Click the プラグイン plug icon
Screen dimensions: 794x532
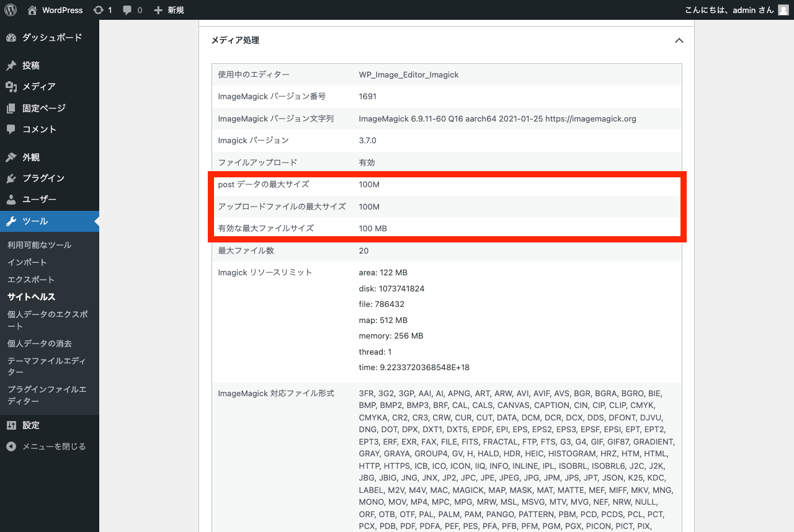11,178
